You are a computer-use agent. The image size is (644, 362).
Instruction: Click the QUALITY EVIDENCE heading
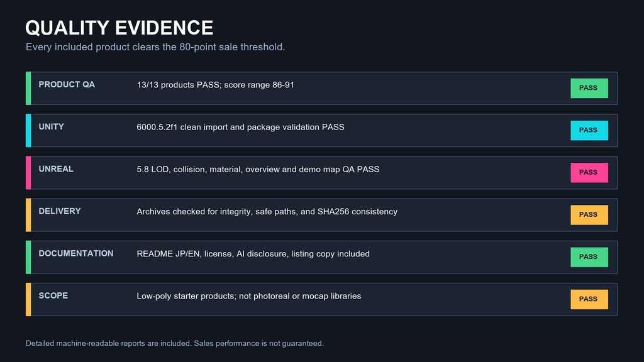pos(119,28)
